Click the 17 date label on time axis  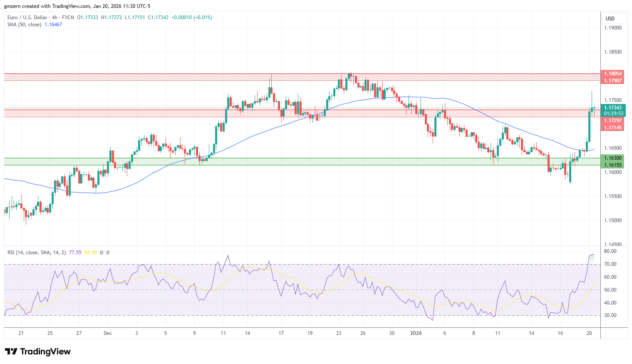click(x=281, y=333)
